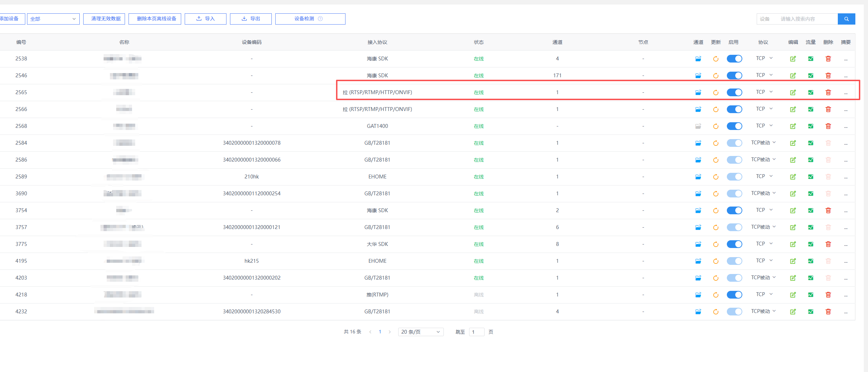Disable device 2568 with its switch
This screenshot has height=372, width=868.
734,126
